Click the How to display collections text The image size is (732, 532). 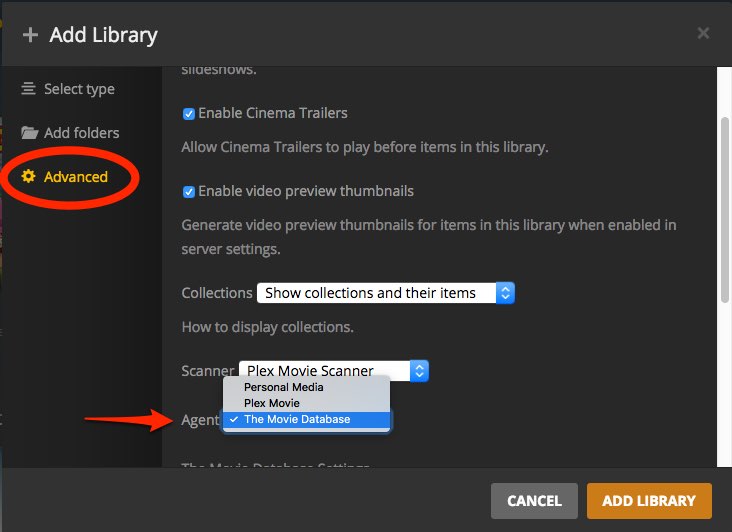267,327
